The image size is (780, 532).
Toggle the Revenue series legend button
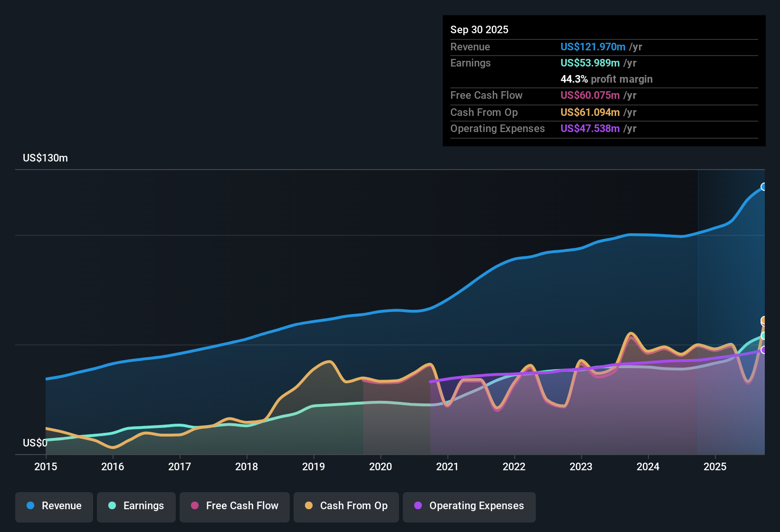click(54, 507)
